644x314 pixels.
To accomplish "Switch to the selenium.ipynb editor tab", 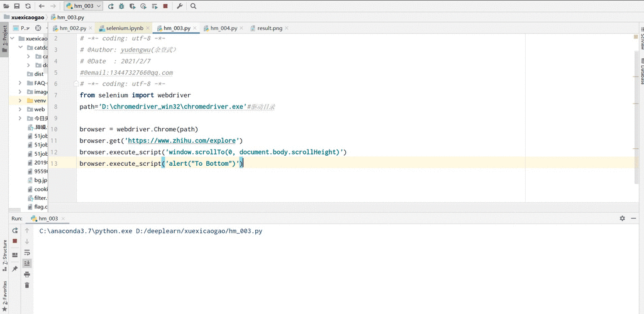I will pyautogui.click(x=124, y=28).
